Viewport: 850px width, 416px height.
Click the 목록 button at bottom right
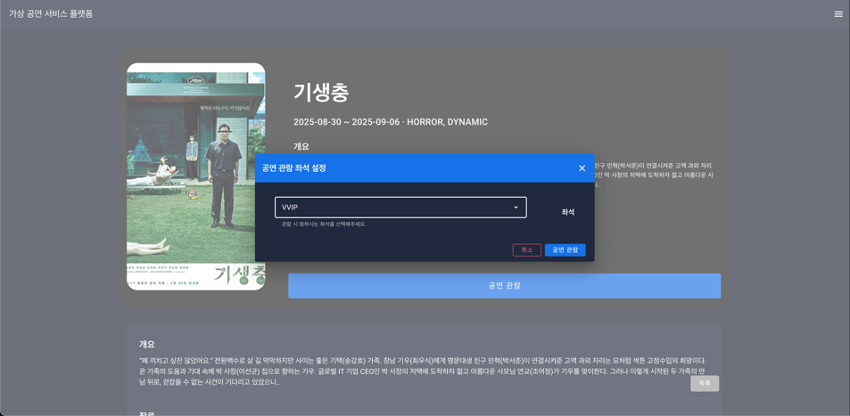click(x=704, y=383)
